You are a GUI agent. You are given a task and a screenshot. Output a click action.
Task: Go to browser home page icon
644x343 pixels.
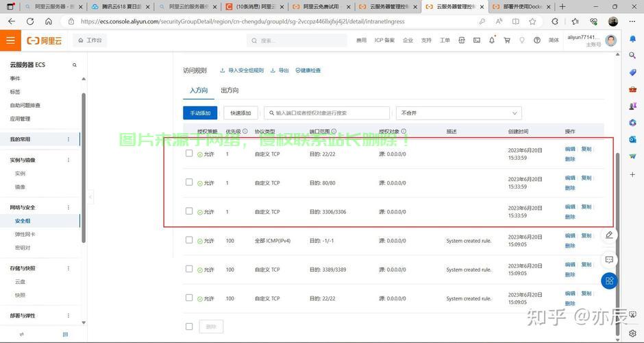pos(49,21)
